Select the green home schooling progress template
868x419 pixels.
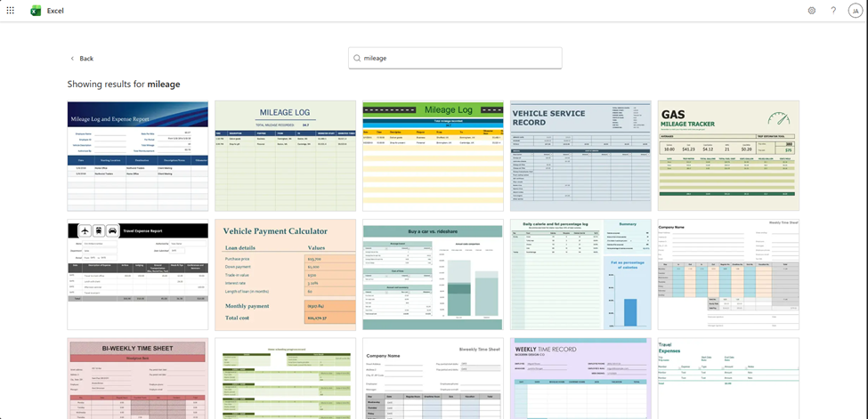(285, 379)
